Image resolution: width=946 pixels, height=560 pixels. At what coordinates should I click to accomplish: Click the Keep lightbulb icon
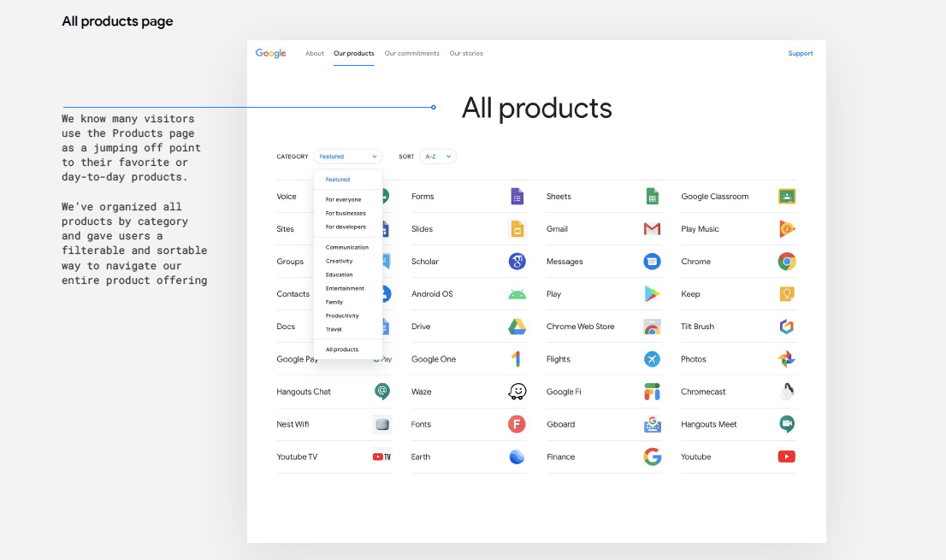point(787,294)
